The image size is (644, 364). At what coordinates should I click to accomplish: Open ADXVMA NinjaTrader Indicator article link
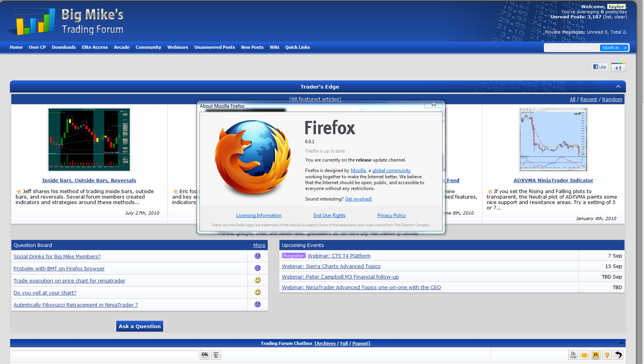click(x=553, y=180)
